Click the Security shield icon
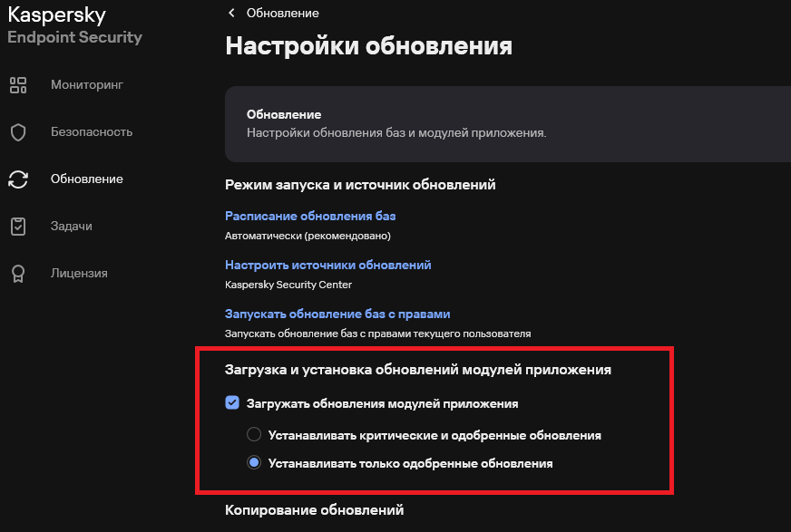This screenshot has width=791, height=532. [18, 132]
